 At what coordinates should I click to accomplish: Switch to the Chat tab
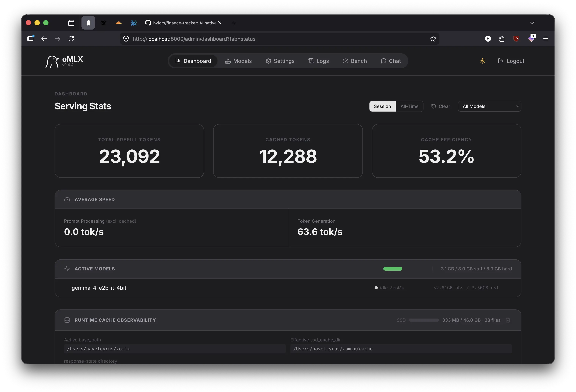tap(391, 61)
